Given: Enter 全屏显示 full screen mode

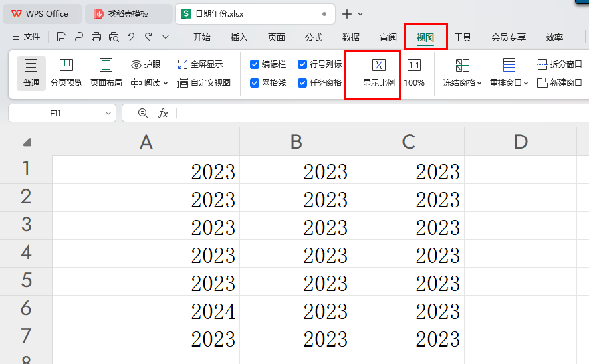Looking at the screenshot, I should [200, 64].
